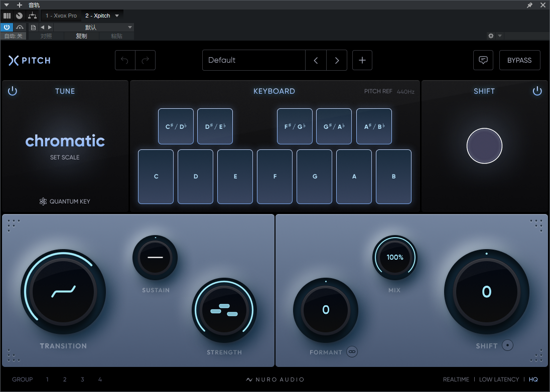550x392 pixels.
Task: Toggle the TUNE section power button
Action: click(12, 91)
